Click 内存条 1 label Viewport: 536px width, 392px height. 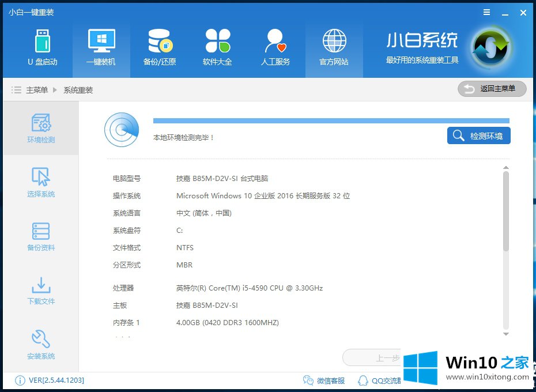[x=126, y=323]
